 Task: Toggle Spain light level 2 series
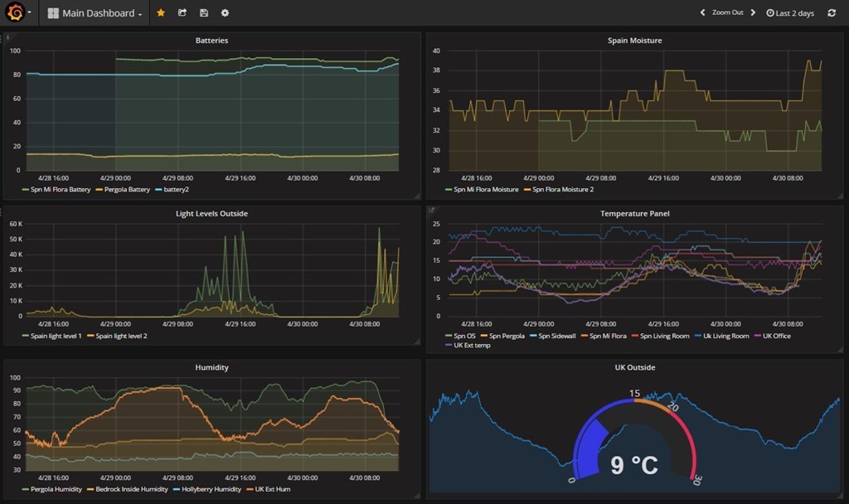coord(121,336)
